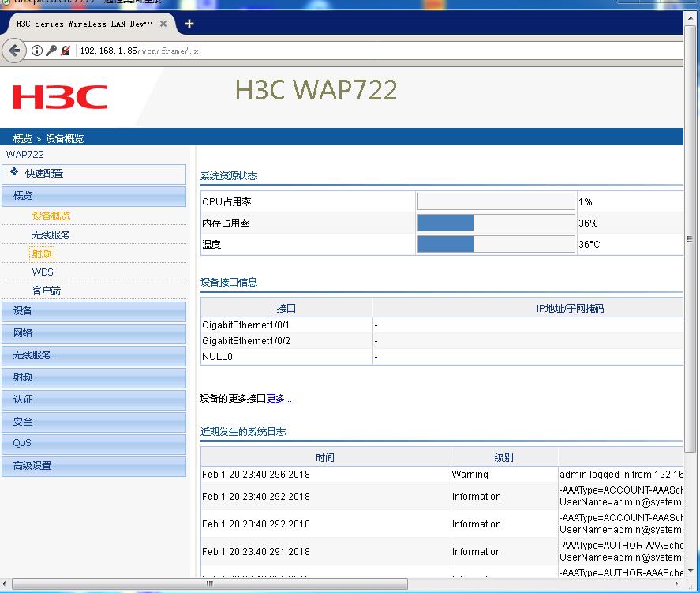Click the horizontal scrollbar left arrow

click(x=5, y=584)
